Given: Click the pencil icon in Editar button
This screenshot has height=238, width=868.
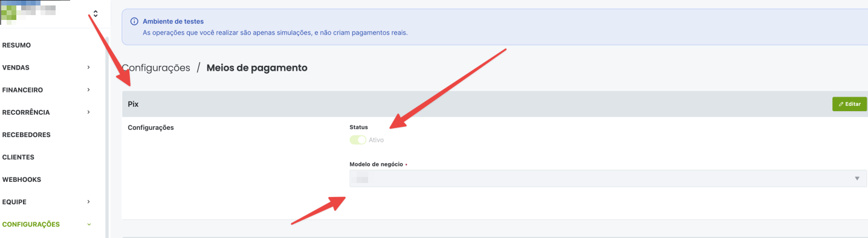Looking at the screenshot, I should point(841,104).
